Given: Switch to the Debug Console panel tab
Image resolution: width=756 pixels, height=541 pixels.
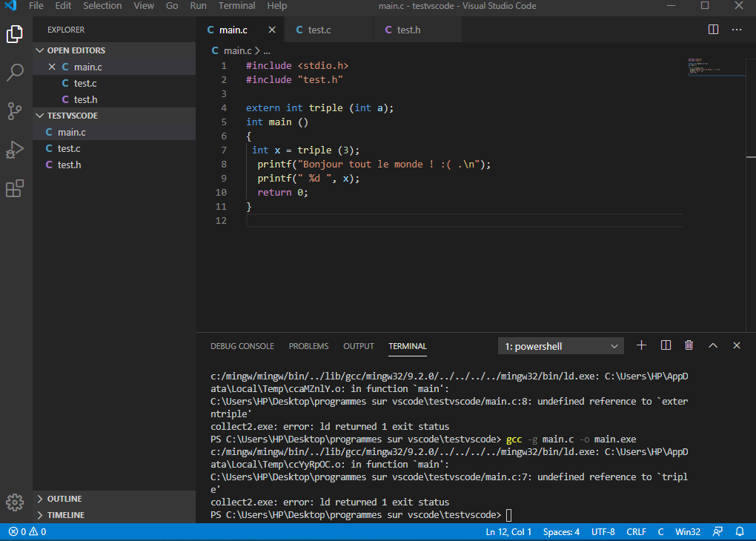Looking at the screenshot, I should 242,346.
